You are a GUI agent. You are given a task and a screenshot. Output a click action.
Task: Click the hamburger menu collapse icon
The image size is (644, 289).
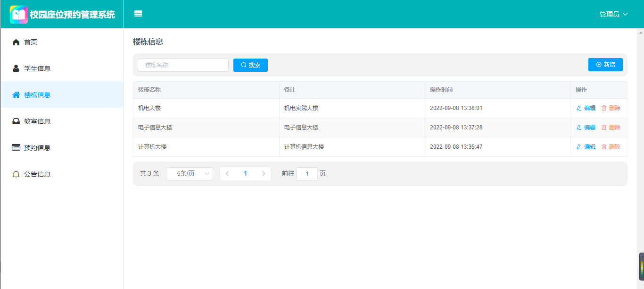[x=138, y=14]
